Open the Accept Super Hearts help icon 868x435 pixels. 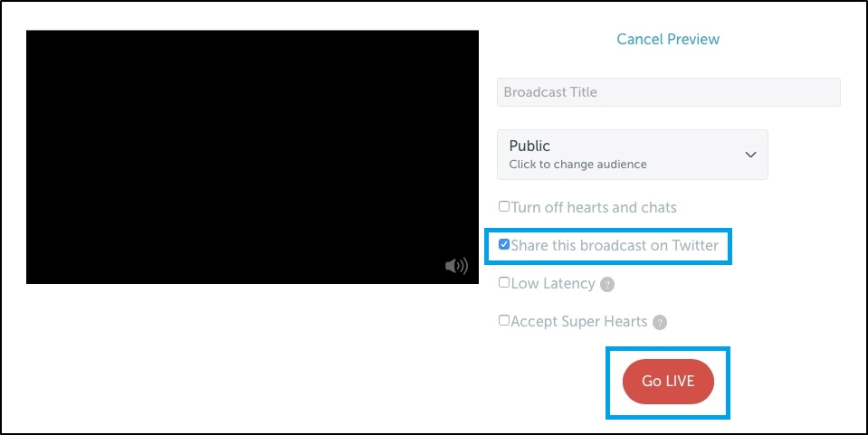click(x=660, y=322)
